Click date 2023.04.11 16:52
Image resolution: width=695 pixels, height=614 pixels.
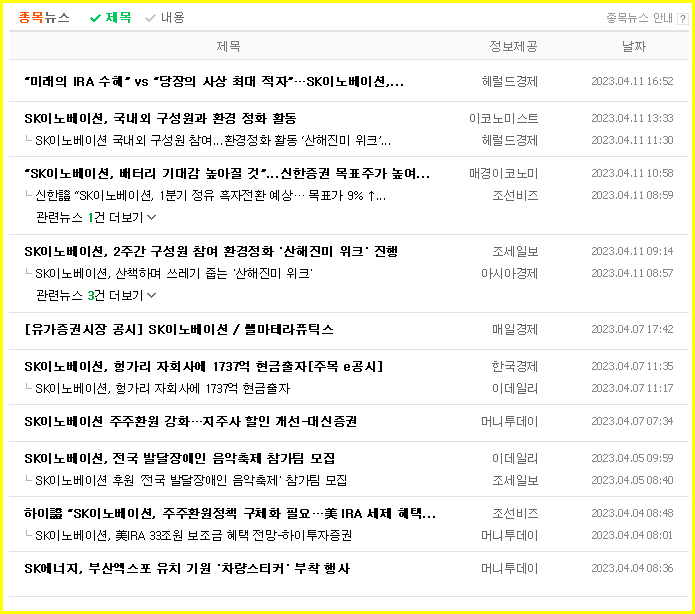pos(632,82)
